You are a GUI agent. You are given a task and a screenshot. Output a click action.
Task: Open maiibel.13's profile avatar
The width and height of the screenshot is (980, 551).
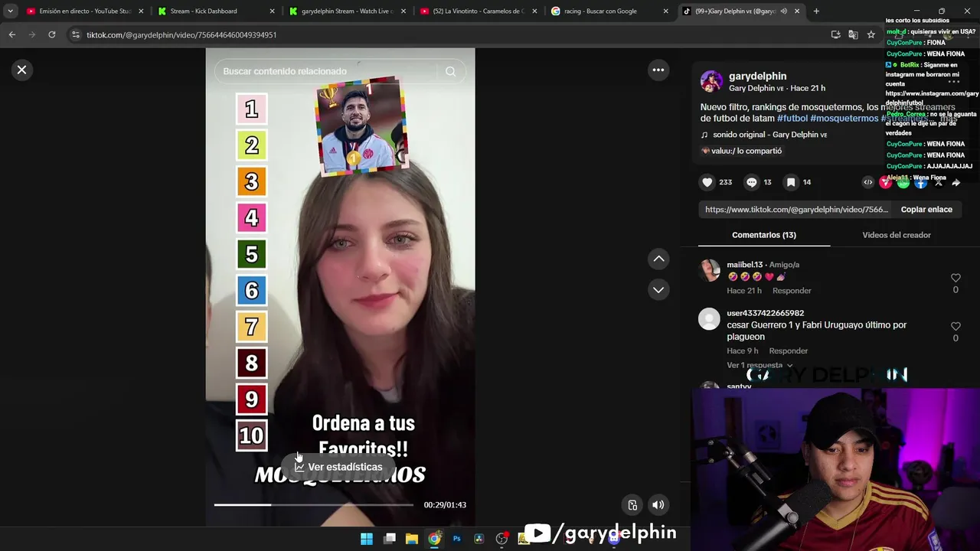(710, 269)
